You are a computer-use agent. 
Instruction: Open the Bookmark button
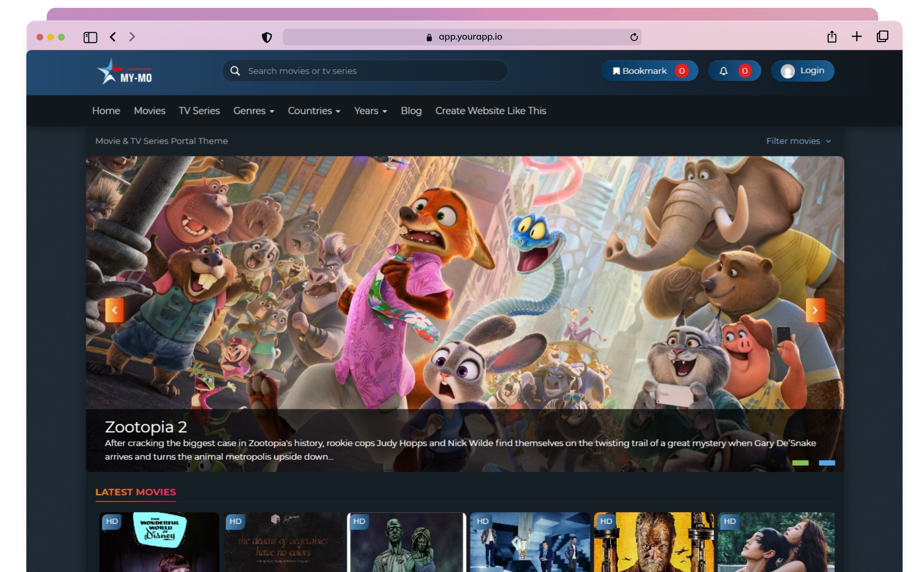tap(650, 71)
